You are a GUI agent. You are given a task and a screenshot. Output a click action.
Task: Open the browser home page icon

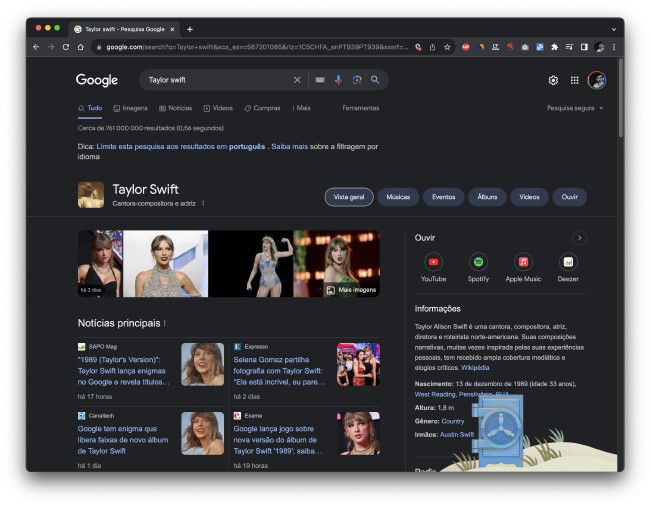pyautogui.click(x=80, y=47)
